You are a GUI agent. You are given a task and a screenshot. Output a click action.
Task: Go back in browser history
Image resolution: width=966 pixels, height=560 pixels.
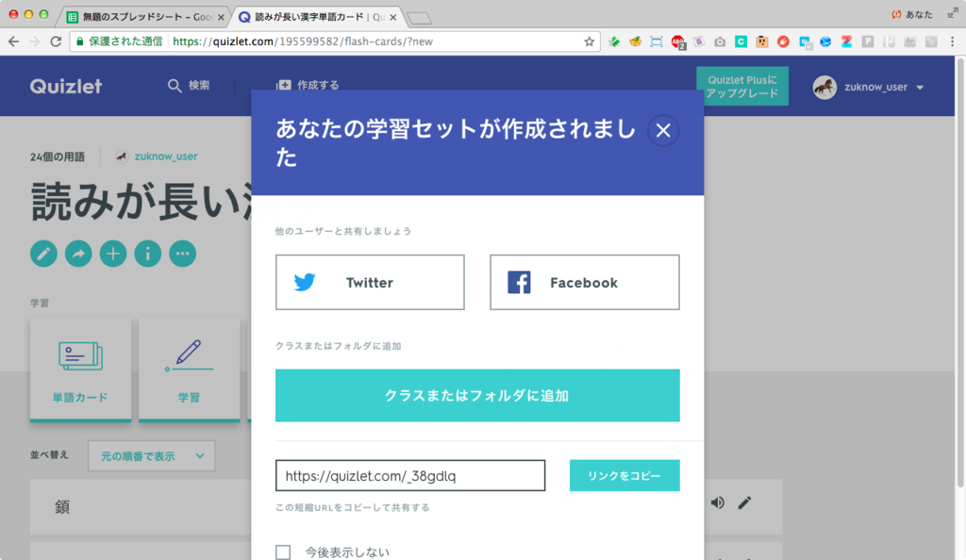point(13,41)
